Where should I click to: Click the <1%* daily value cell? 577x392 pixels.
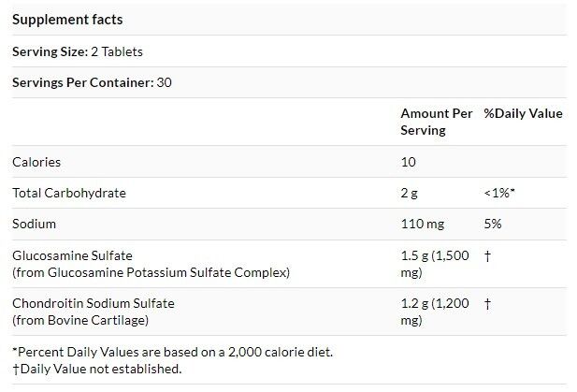pos(500,193)
